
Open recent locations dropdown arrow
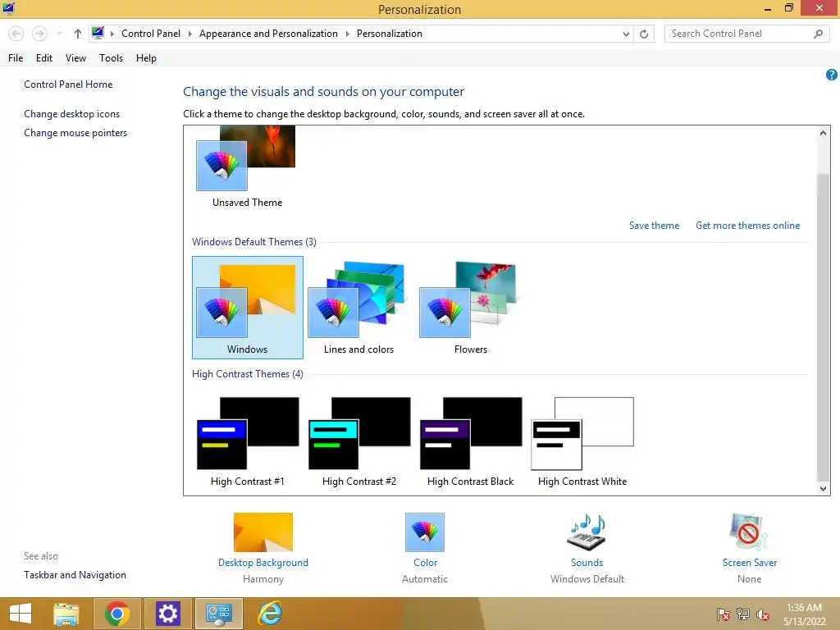59,34
